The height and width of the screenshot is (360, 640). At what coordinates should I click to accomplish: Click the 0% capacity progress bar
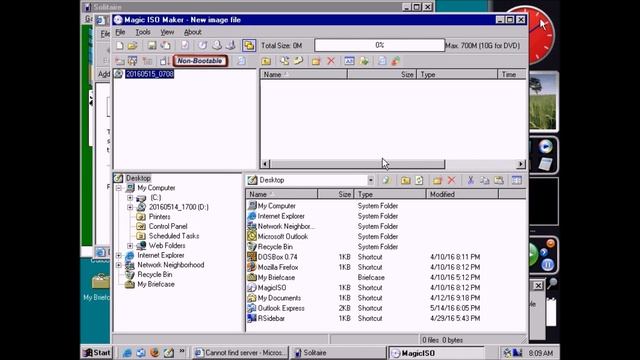click(x=380, y=45)
